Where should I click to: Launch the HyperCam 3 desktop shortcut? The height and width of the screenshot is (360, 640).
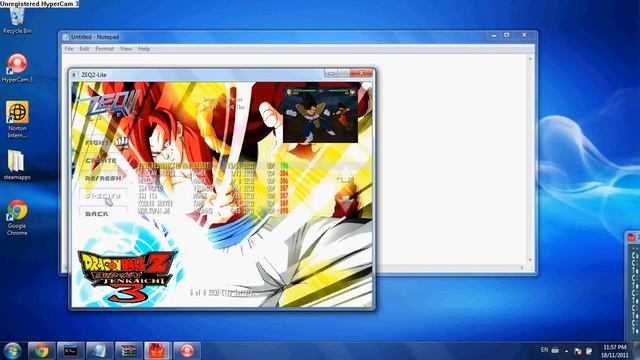pos(17,68)
